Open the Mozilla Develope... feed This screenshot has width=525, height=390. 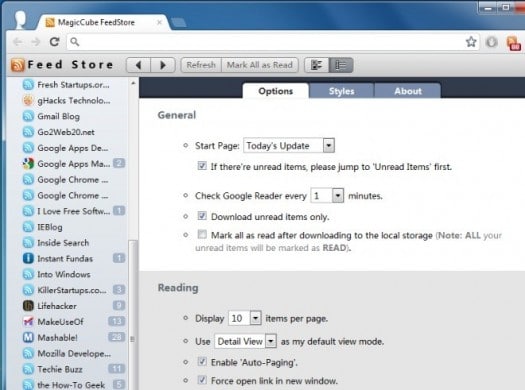click(x=74, y=353)
